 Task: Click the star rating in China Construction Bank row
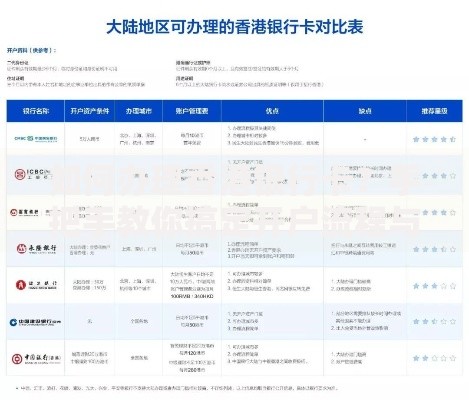[x=434, y=321]
